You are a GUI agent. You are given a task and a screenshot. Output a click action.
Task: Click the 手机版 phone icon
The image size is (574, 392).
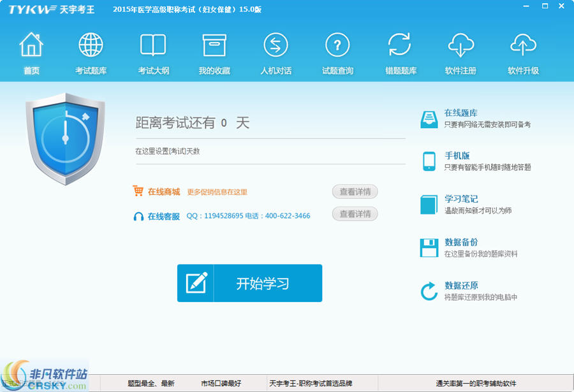click(429, 161)
